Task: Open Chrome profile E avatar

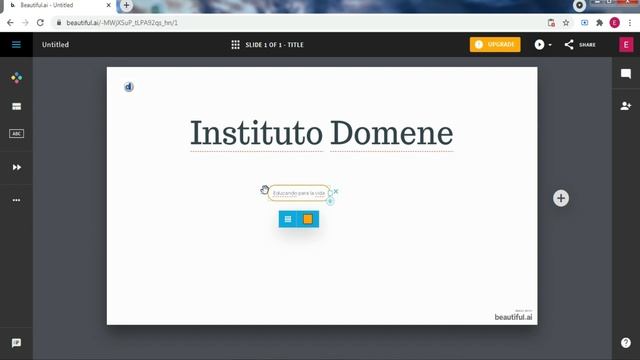Action: click(614, 23)
